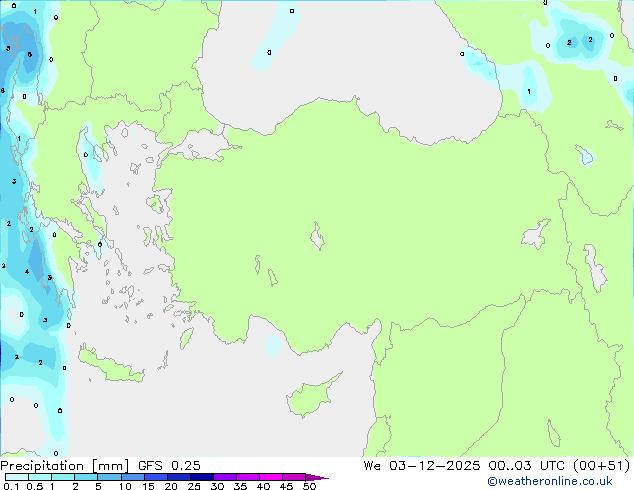The height and width of the screenshot is (490, 634).
Task: Pick the 25 mm dark navy swatch
Action: pyautogui.click(x=202, y=477)
